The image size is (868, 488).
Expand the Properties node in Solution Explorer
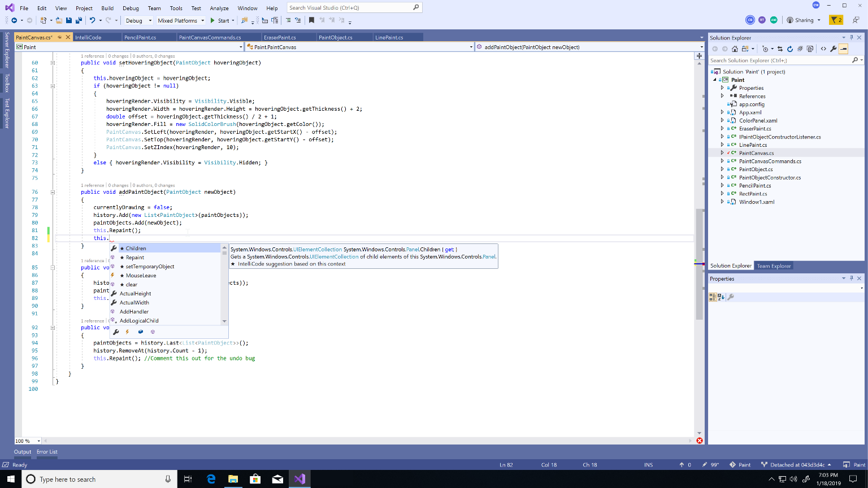pos(722,88)
